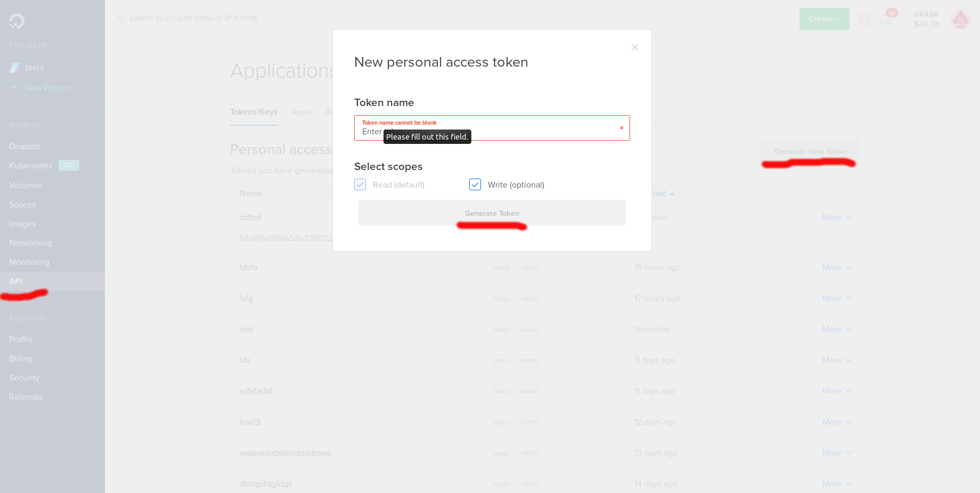Open Networking in the sidebar
The height and width of the screenshot is (493, 980).
click(30, 243)
